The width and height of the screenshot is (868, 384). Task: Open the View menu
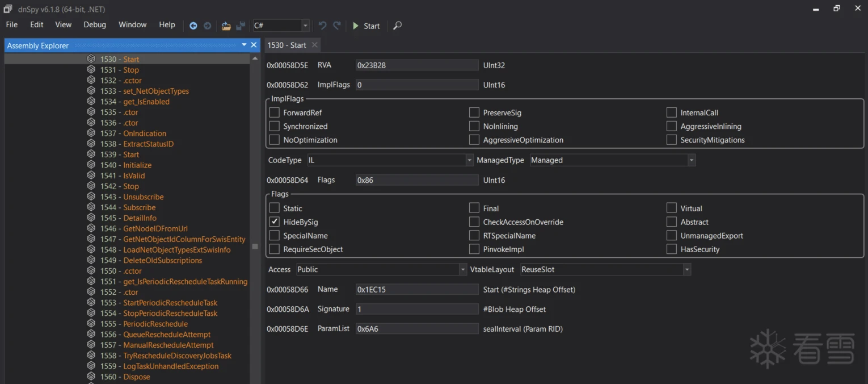tap(63, 25)
